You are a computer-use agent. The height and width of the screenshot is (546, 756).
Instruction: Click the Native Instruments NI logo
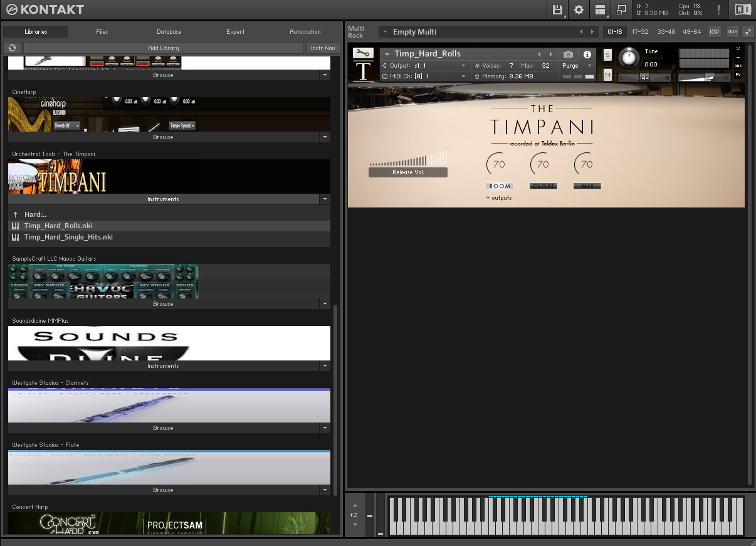(x=743, y=9)
